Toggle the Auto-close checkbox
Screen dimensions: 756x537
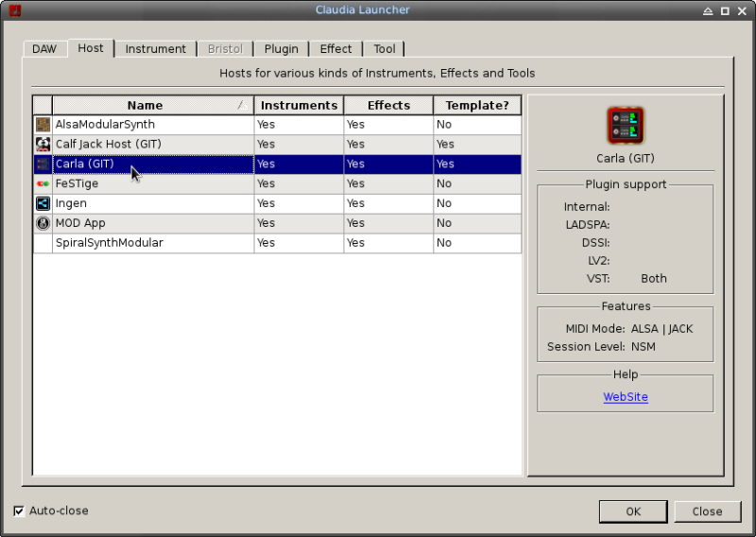point(20,511)
